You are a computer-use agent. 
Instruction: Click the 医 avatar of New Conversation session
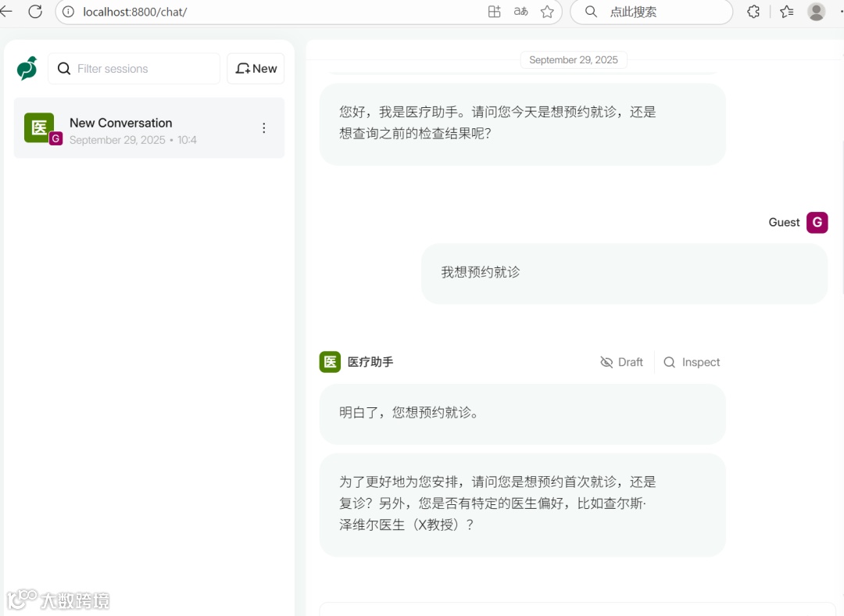[39, 127]
